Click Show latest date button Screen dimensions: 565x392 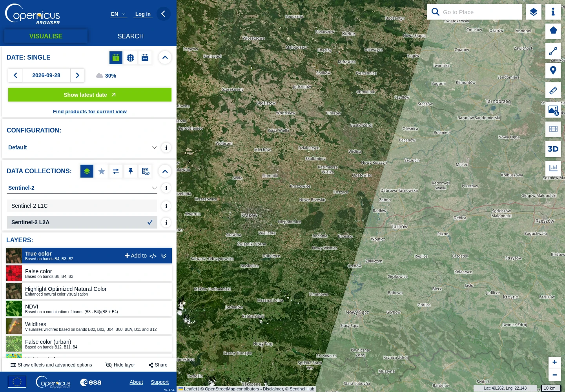(x=90, y=95)
